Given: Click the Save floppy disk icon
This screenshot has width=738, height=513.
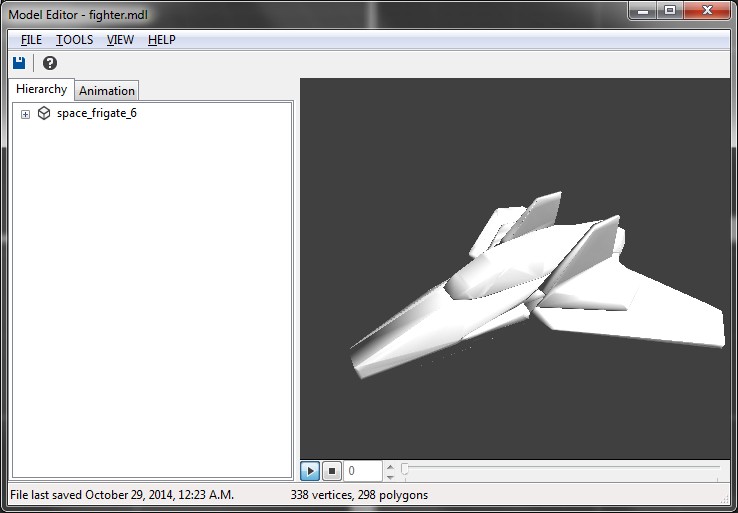Looking at the screenshot, I should coord(18,63).
